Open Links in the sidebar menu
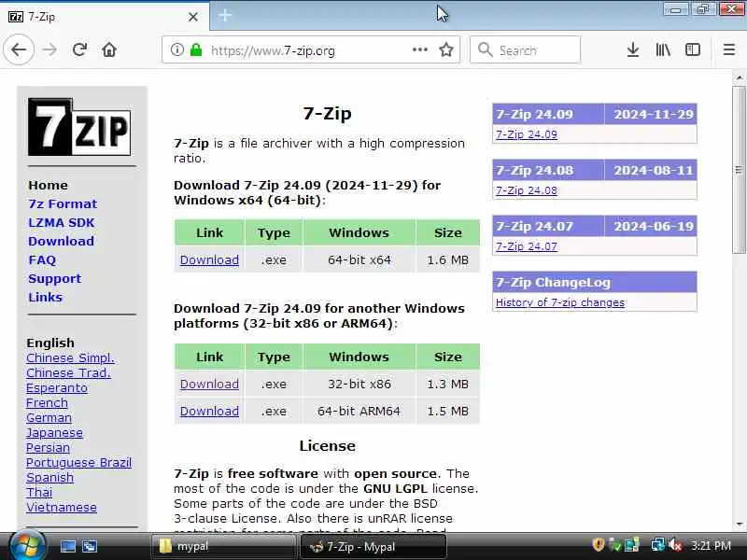Image resolution: width=747 pixels, height=560 pixels. [45, 297]
